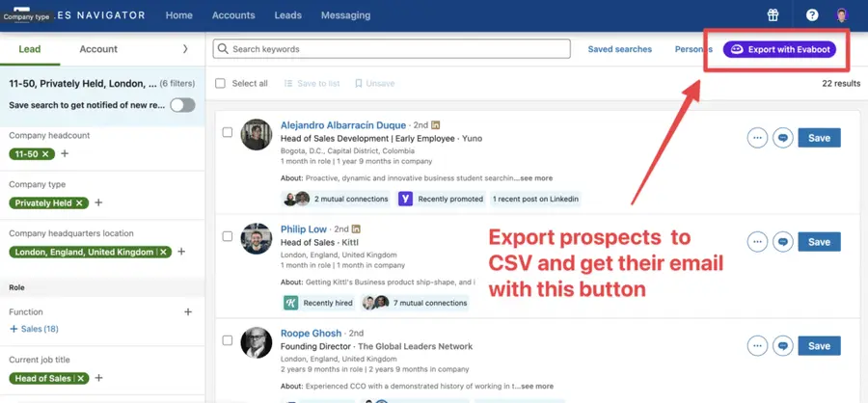Select Roope Ghosh's checkbox
Image resolution: width=868 pixels, height=403 pixels.
(228, 340)
